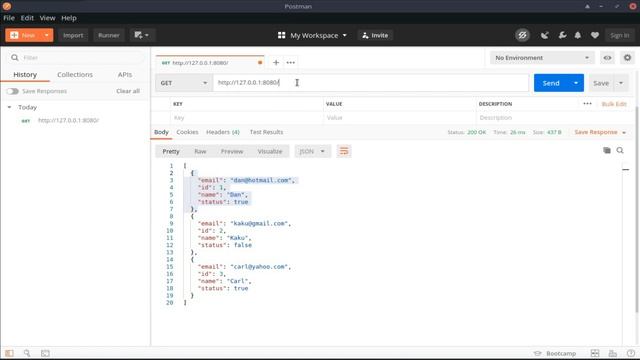
Task: Open the JSON format dropdown
Action: 312,151
